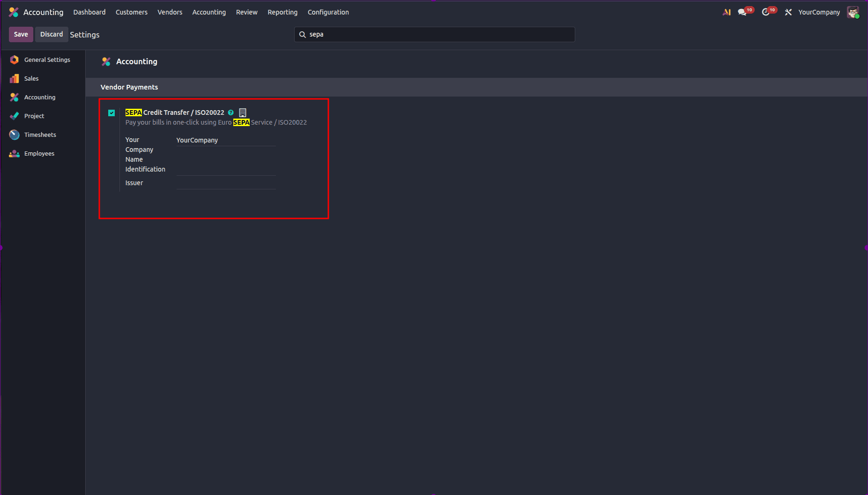Click SEPA Credit Transfer / ISO20022 label

[175, 112]
